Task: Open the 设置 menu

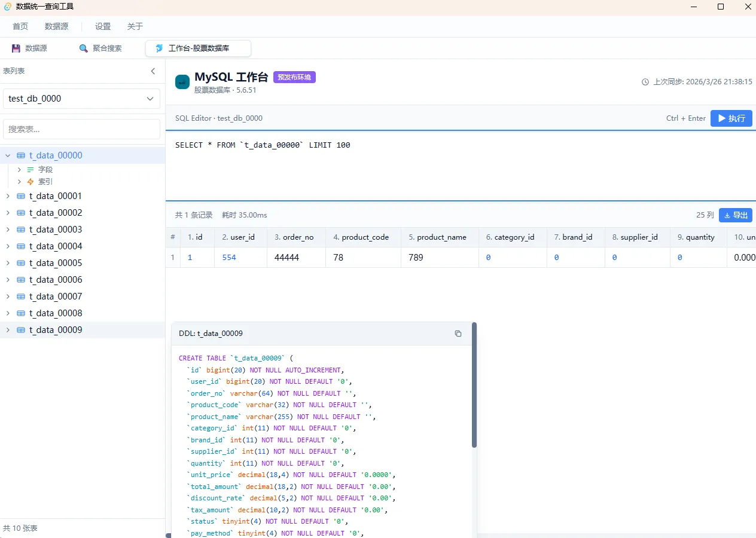Action: coord(102,26)
